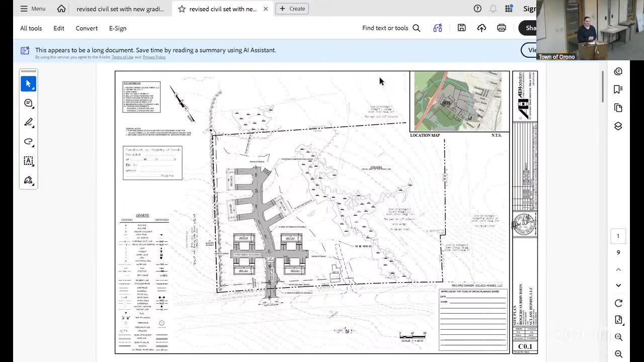Switch to the first revised civil set tab
Image resolution: width=644 pixels, height=362 pixels.
point(120,9)
